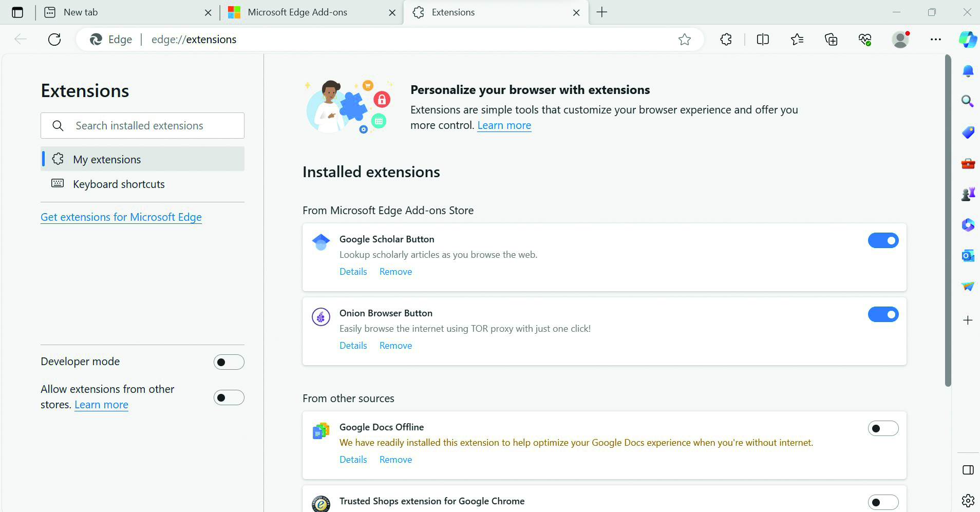Open a new tab with plus button
Image resolution: width=980 pixels, height=512 pixels.
coord(602,12)
